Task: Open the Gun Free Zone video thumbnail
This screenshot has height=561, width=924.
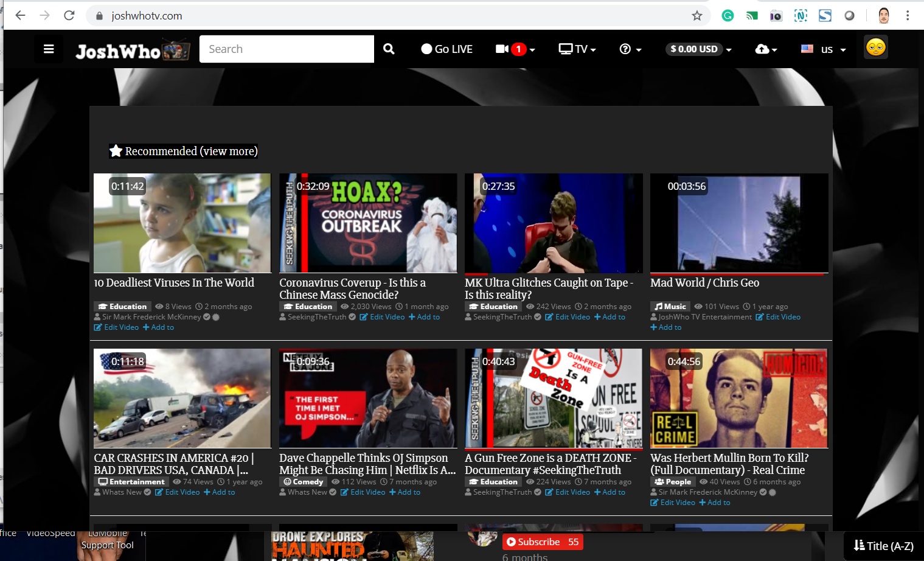Action: tap(554, 399)
